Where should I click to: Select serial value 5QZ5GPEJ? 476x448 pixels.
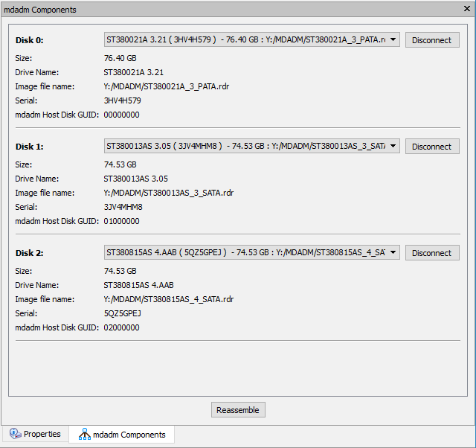pyautogui.click(x=122, y=313)
